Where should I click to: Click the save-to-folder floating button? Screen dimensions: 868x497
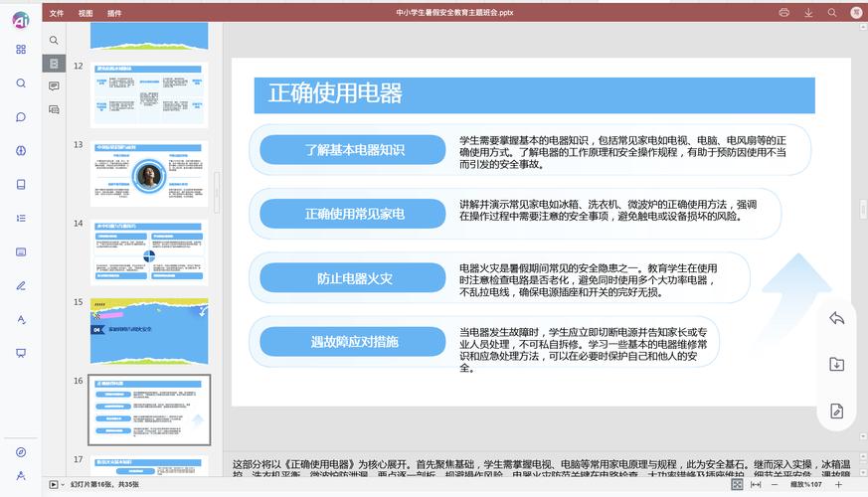[836, 364]
